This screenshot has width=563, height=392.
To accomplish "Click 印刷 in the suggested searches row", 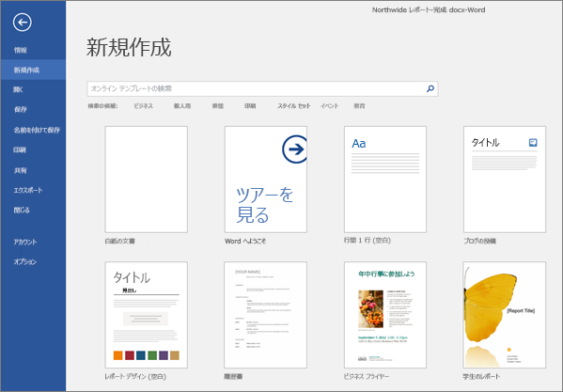I will (x=250, y=106).
